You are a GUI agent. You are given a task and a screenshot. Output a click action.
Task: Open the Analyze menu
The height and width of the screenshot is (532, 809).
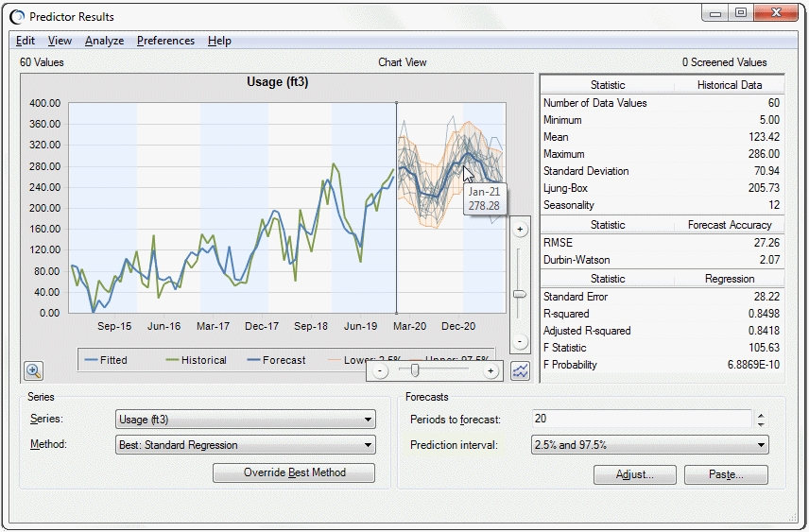point(104,41)
